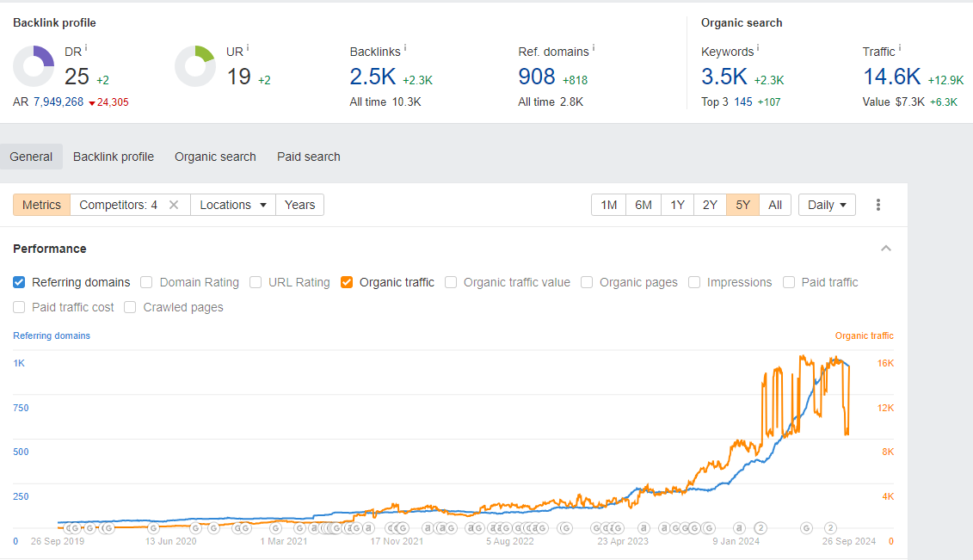Click the info icon beside Backlinks
973x560 pixels.
tap(405, 49)
